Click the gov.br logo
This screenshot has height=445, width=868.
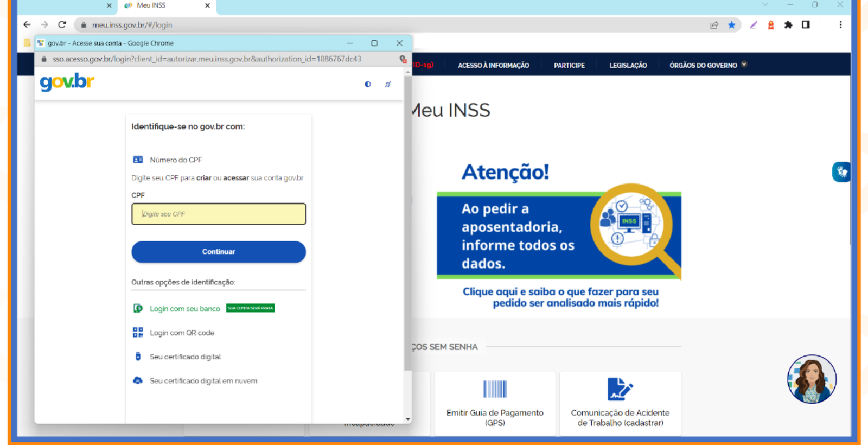point(67,82)
